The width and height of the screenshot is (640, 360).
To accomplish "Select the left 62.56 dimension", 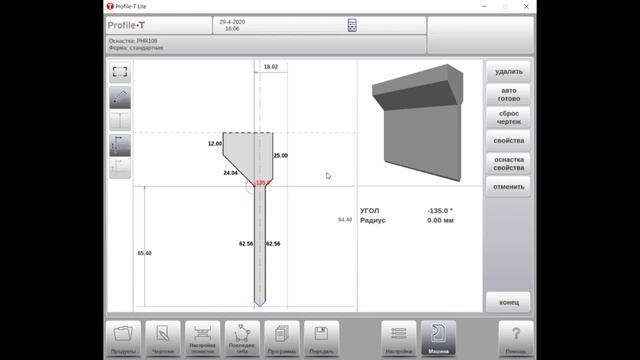I will pos(246,244).
